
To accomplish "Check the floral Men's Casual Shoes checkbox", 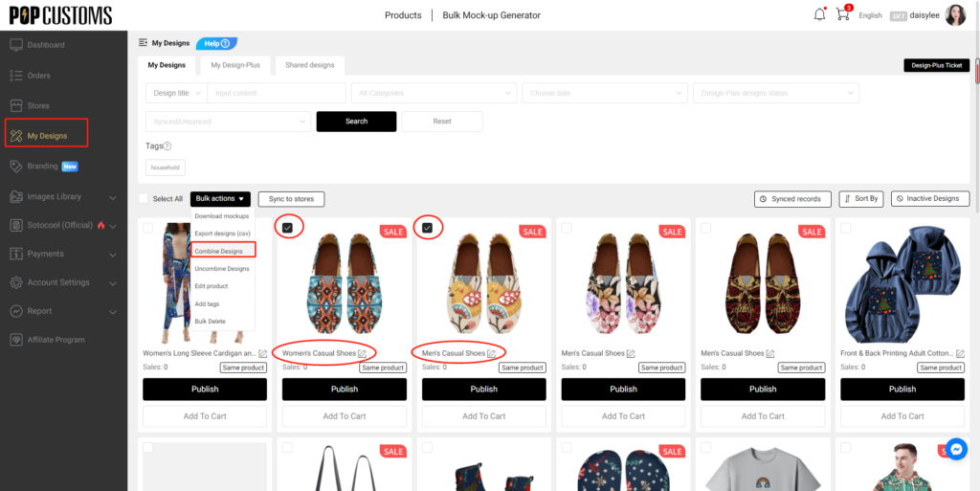I will click(567, 229).
